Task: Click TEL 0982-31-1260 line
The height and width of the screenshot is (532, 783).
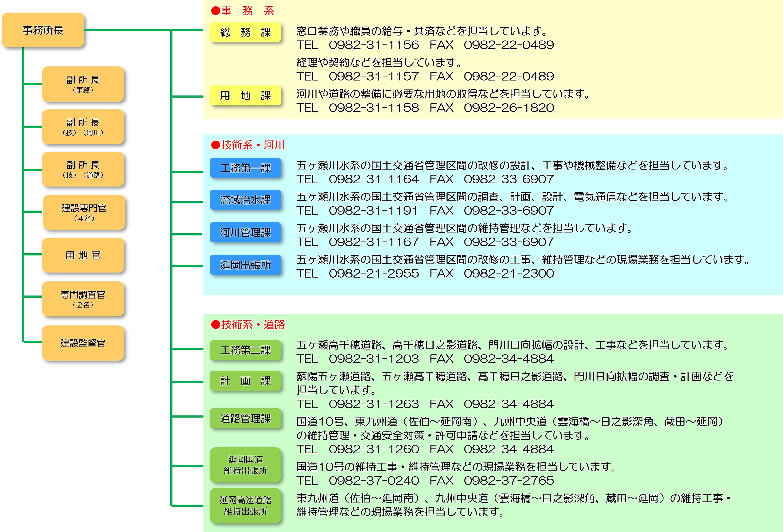Action: (425, 449)
